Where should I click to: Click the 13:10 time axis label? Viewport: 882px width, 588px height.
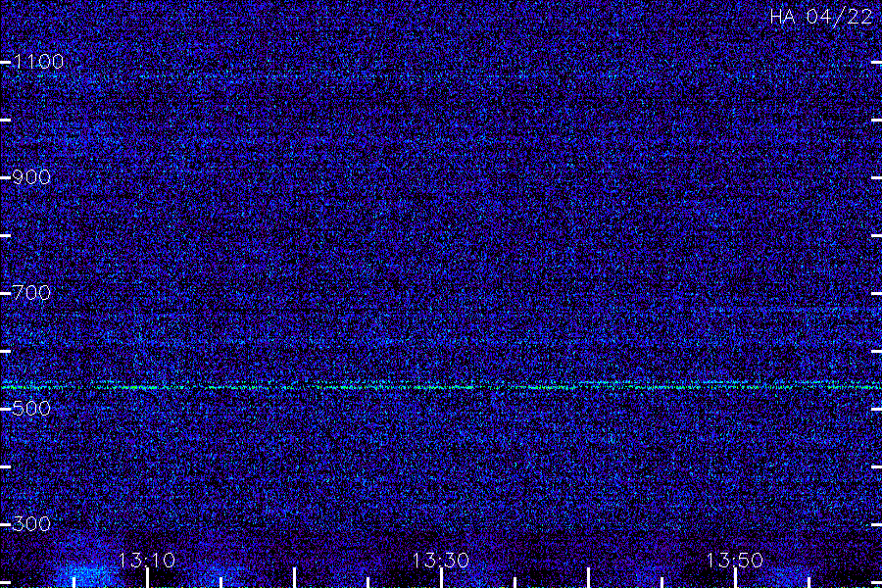pos(147,561)
